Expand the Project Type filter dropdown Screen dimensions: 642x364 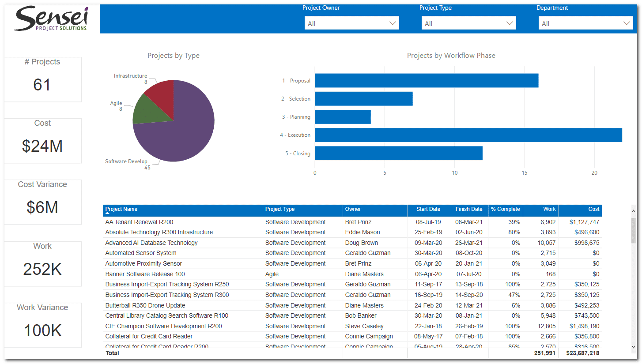pos(468,23)
